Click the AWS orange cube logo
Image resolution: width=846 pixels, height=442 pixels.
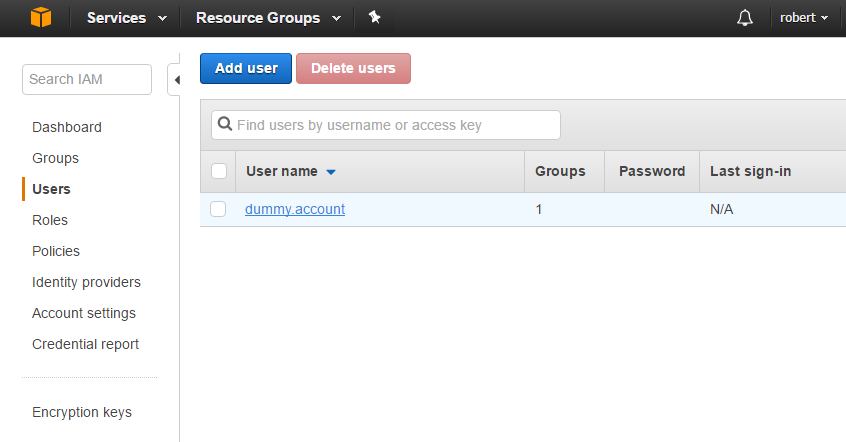tap(41, 17)
